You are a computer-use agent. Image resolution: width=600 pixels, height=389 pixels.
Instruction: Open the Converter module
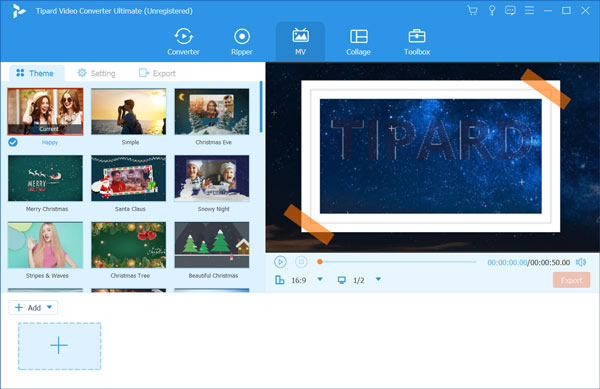click(x=183, y=42)
